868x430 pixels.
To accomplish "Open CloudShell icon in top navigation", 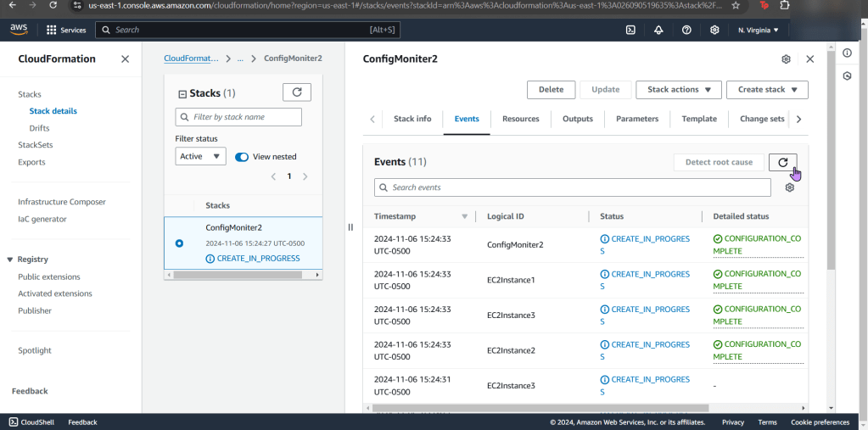I will [x=630, y=30].
